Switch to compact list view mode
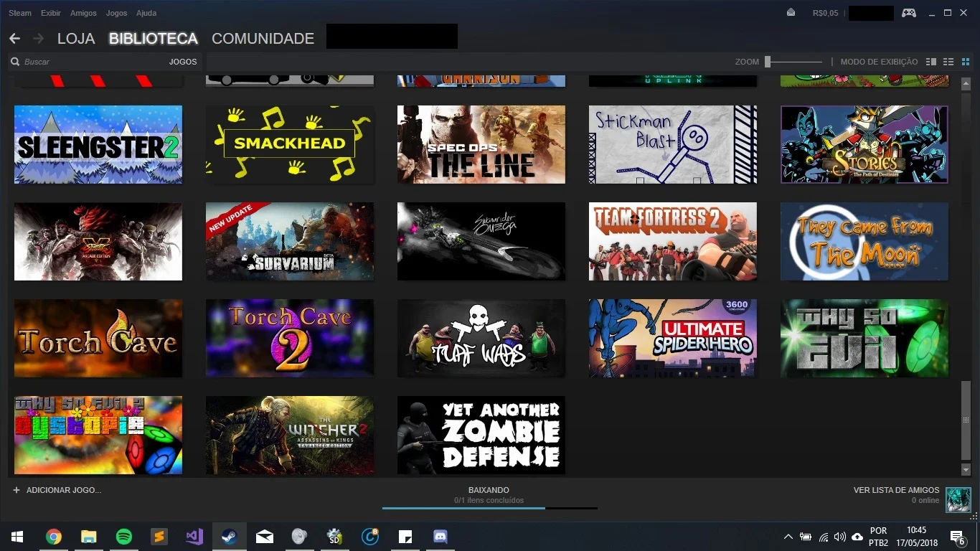This screenshot has height=551, width=980. pyautogui.click(x=948, y=62)
